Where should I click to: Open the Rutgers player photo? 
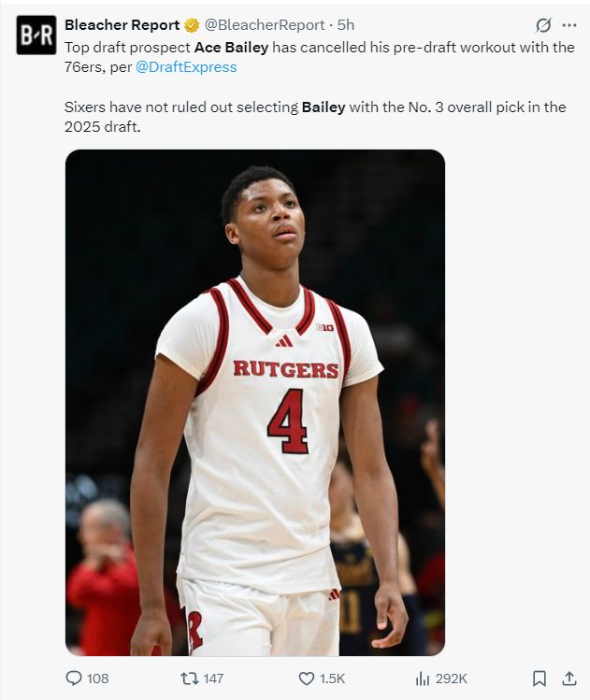pos(255,402)
